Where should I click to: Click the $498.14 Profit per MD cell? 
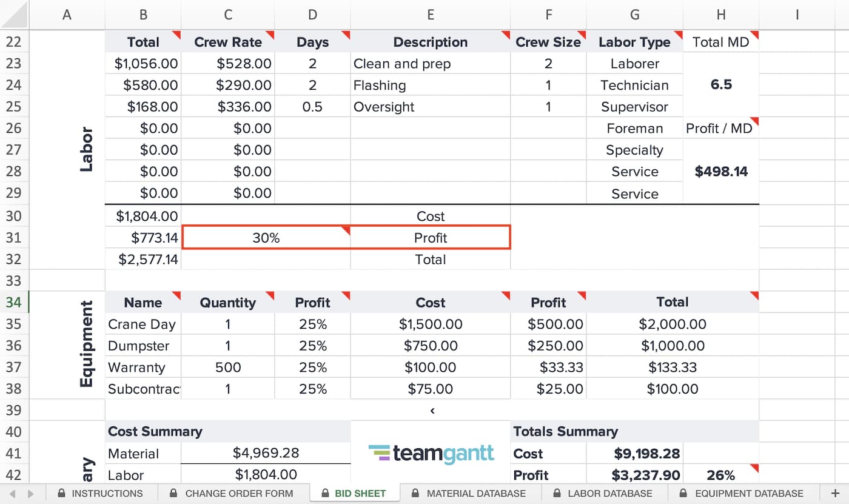point(720,172)
